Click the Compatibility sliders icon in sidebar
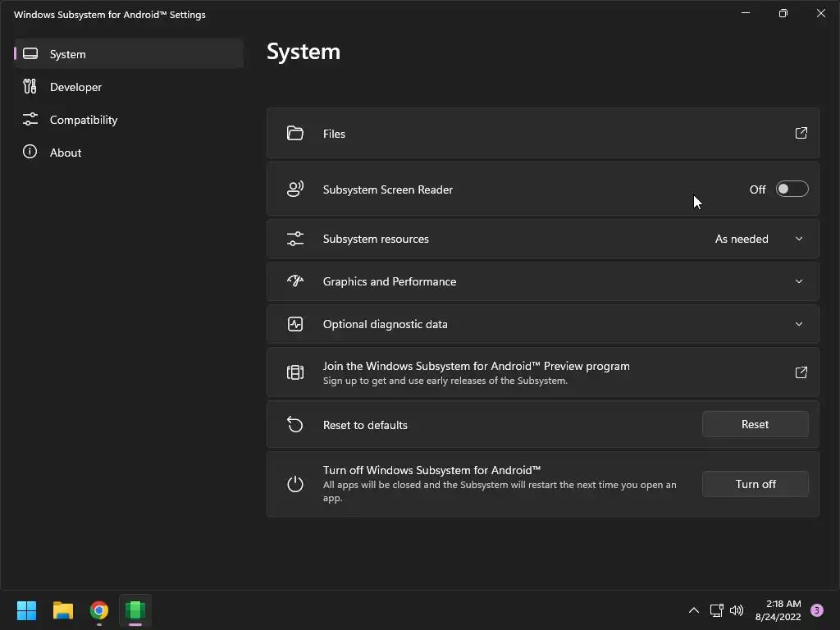Screen dimensions: 840x630 point(30,119)
